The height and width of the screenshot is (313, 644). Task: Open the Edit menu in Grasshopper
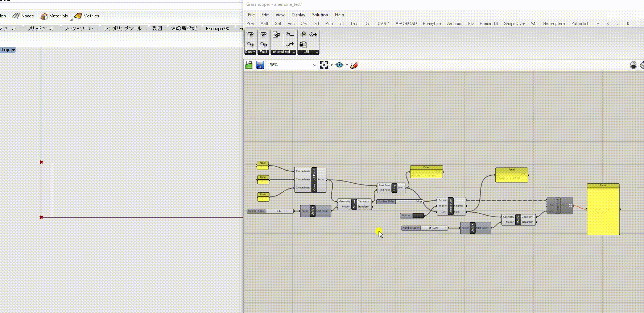pos(265,15)
